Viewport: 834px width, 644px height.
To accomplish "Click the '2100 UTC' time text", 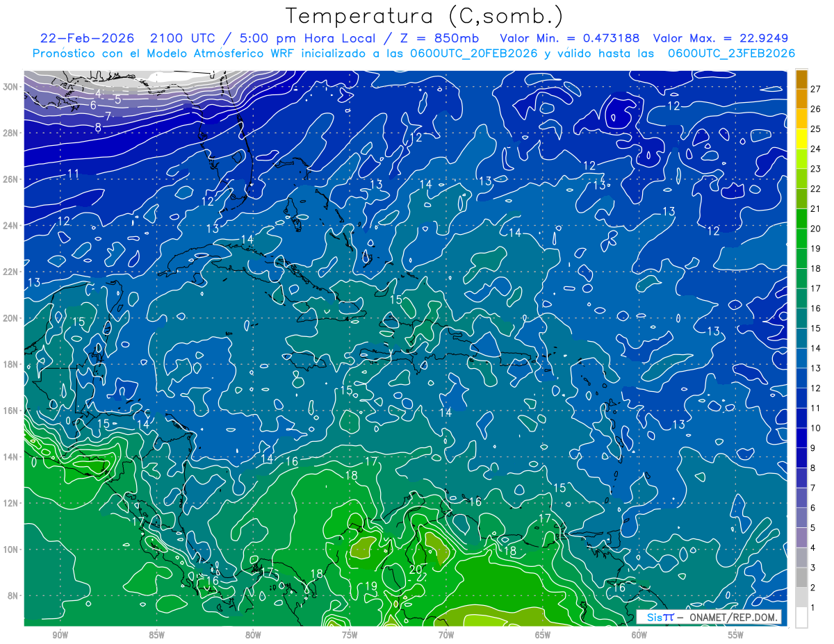I will coord(184,38).
